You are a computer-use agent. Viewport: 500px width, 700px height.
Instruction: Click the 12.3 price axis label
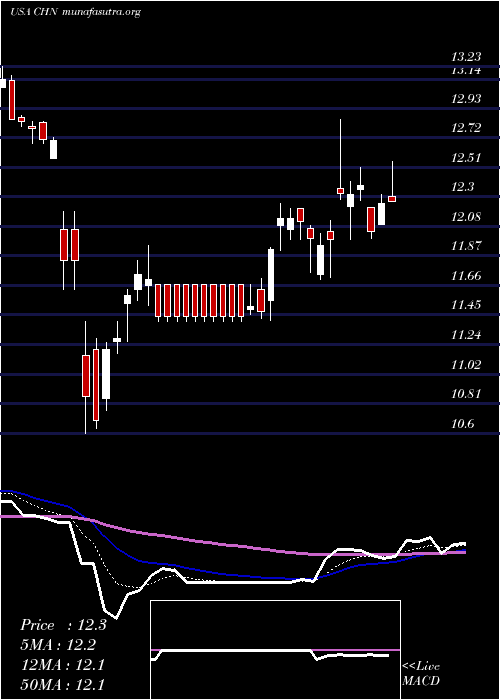coord(463,187)
